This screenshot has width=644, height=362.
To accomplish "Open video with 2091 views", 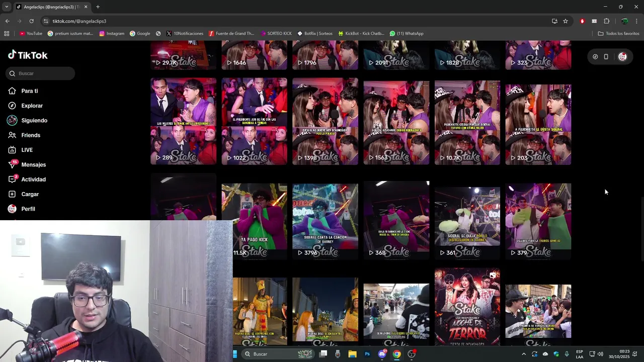I will click(396, 55).
